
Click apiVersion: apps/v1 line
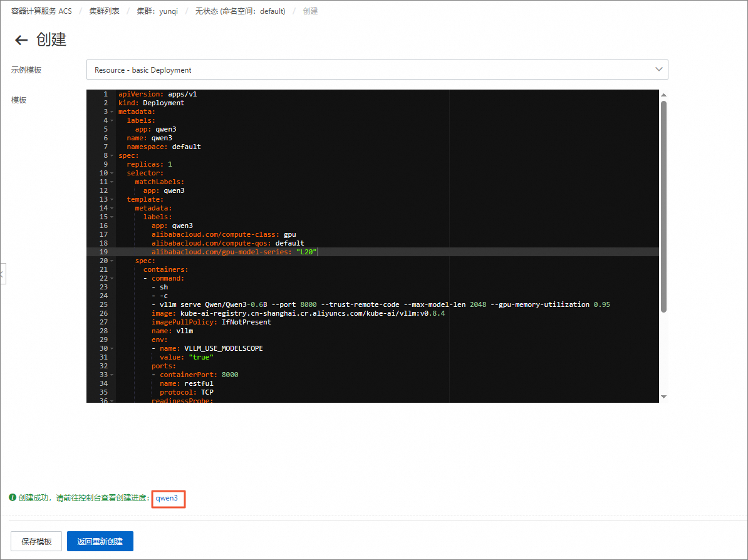point(157,95)
